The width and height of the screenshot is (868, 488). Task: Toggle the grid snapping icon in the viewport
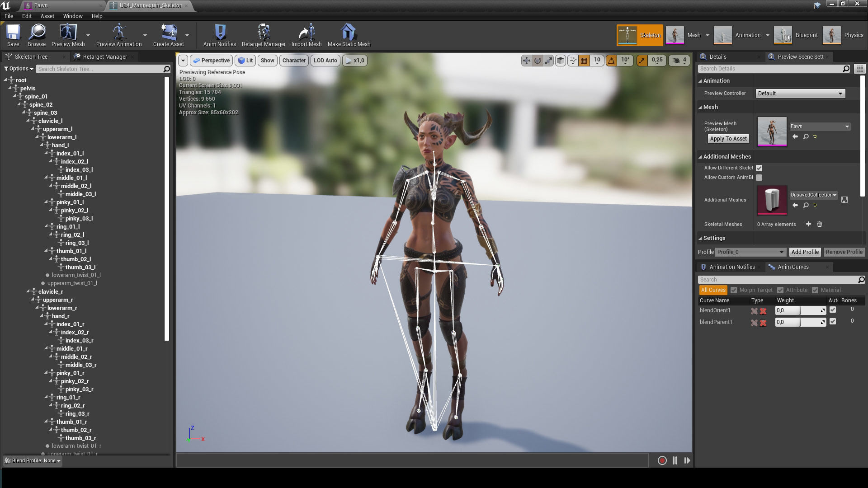click(584, 61)
